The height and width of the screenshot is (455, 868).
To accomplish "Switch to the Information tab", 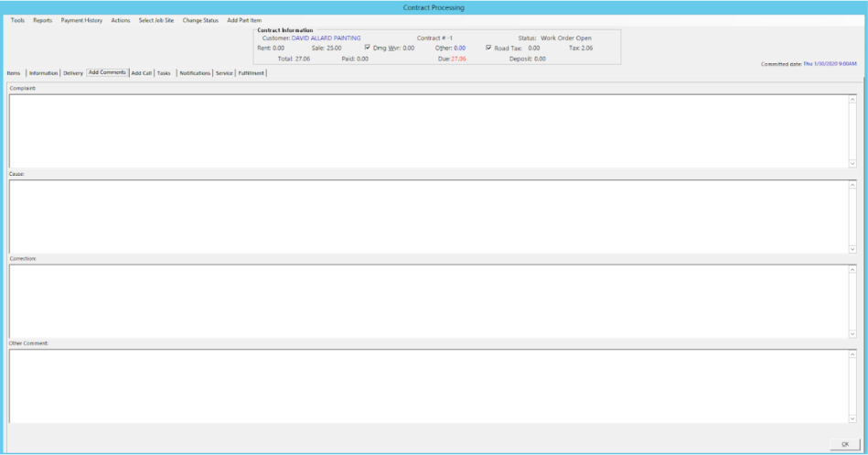I will point(43,73).
